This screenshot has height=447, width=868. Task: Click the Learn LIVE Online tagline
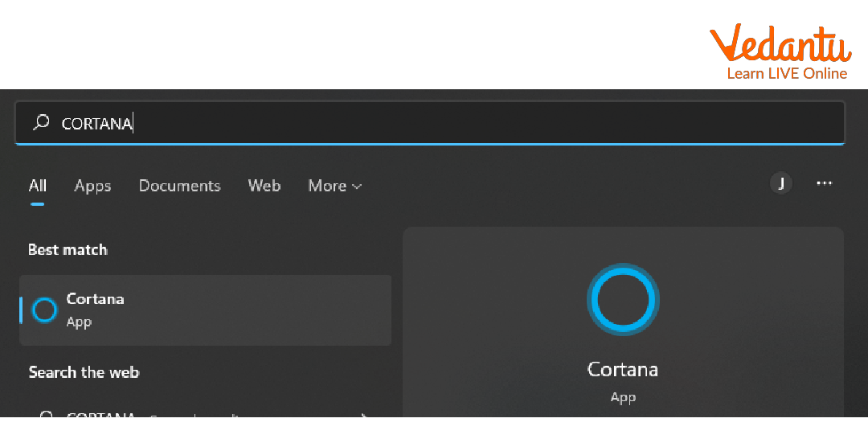coord(786,74)
